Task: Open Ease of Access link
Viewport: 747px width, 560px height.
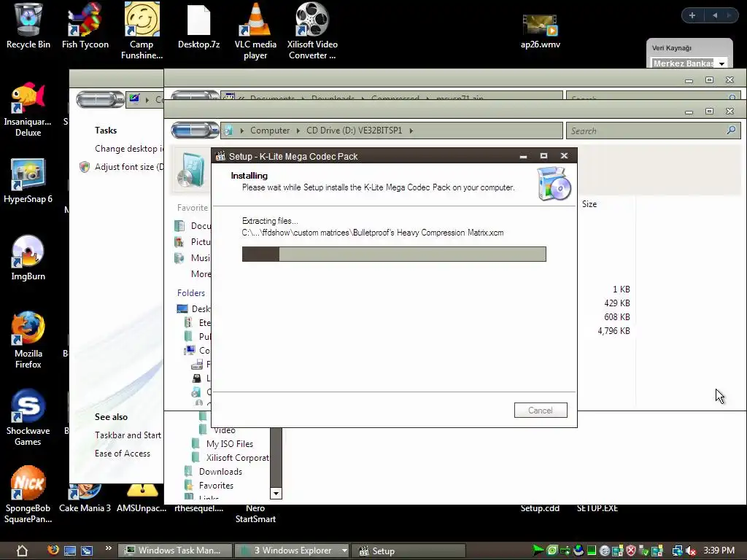Action: (x=123, y=454)
